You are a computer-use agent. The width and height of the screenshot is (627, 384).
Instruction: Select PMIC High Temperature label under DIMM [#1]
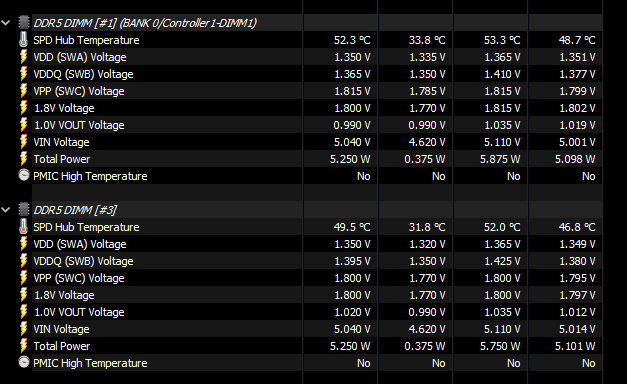[x=90, y=176]
